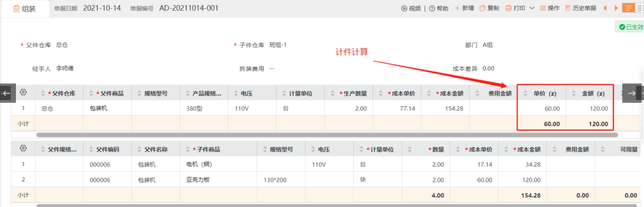Print the document with 打印
This screenshot has width=644, height=207.
click(515, 8)
